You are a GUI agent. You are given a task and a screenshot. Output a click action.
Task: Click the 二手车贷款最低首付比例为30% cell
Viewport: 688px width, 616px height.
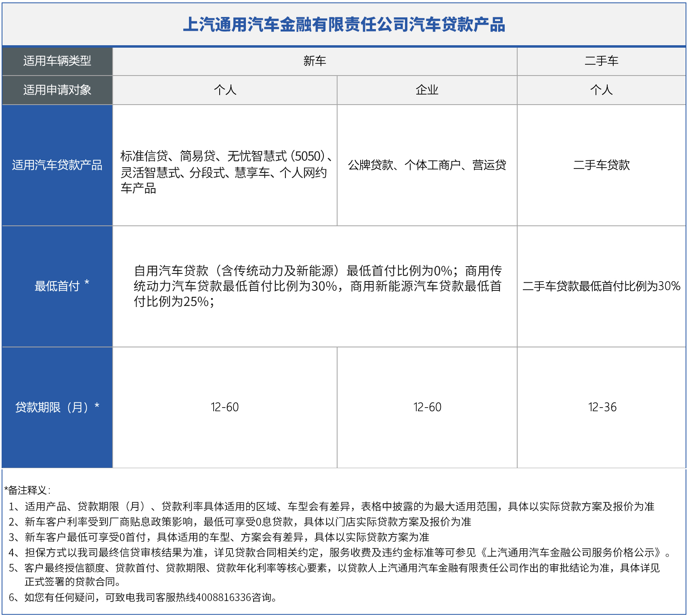601,286
